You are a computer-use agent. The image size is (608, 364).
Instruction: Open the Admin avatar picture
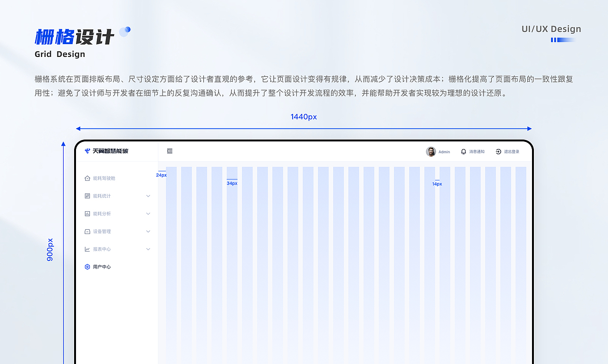pyautogui.click(x=431, y=151)
